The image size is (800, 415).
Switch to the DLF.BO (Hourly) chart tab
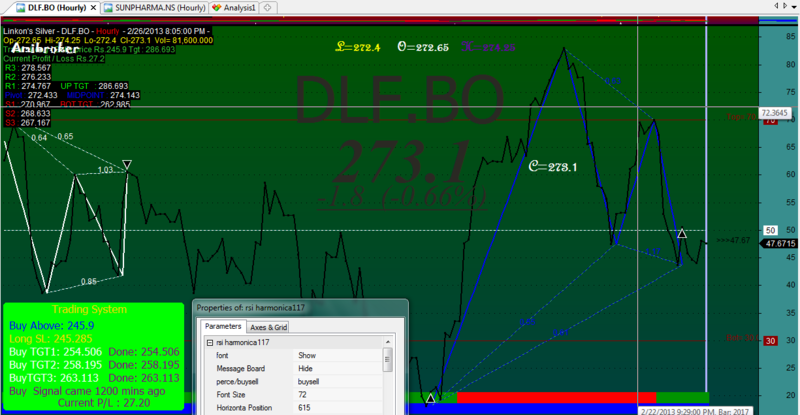(x=56, y=8)
